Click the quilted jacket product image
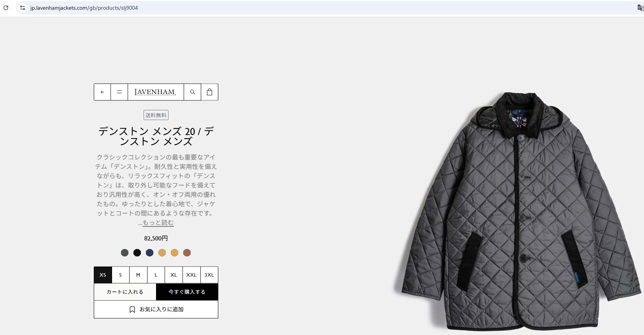The width and height of the screenshot is (644, 335). 518,210
